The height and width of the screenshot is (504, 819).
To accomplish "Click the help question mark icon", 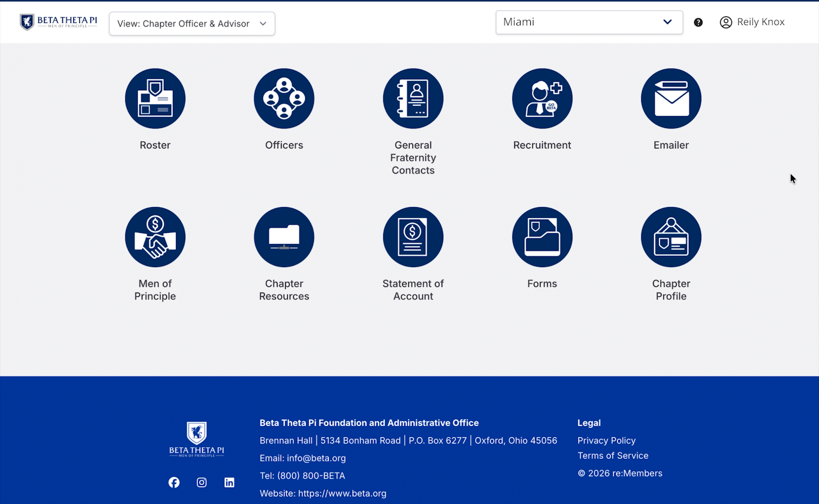I will point(698,23).
